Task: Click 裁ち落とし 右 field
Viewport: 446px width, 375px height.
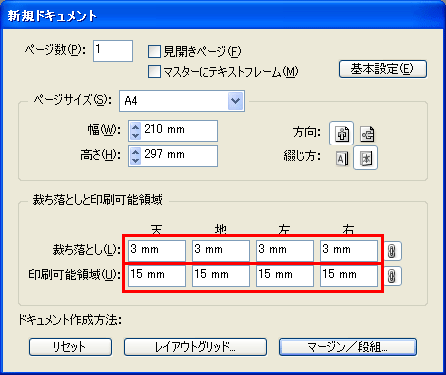Action: (349, 251)
